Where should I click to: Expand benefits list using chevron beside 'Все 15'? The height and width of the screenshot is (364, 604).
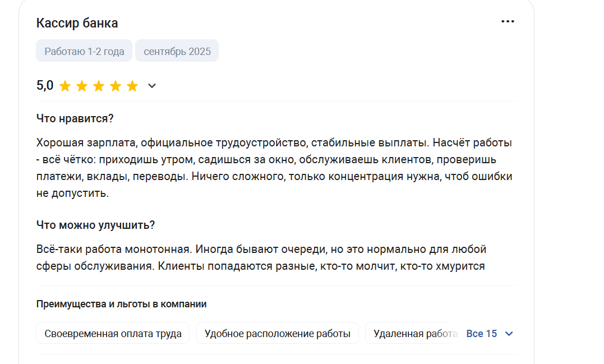[x=509, y=334]
